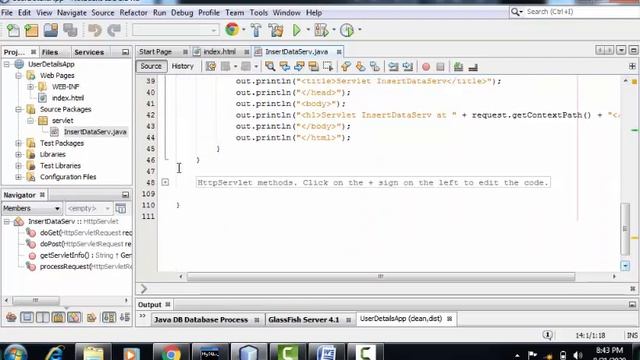Open the Tools menu
The height and width of the screenshot is (360, 640).
point(259,13)
